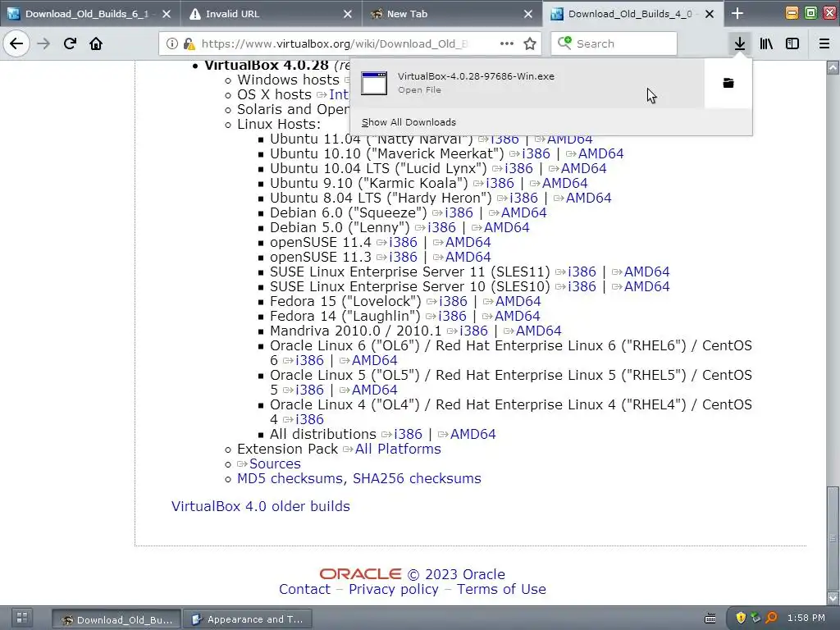Click the forward navigation arrow
Screen dimensions: 840x630
pyautogui.click(x=43, y=43)
